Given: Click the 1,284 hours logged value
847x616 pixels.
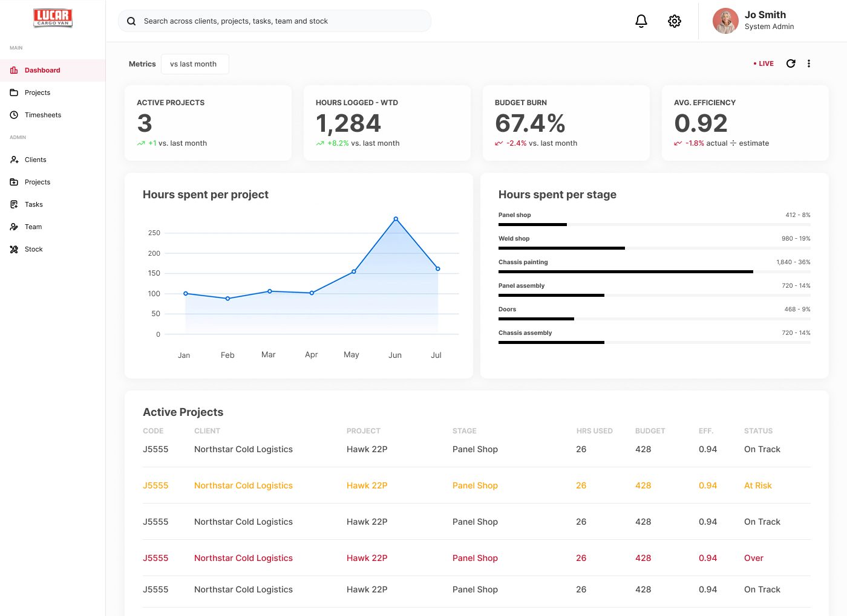Looking at the screenshot, I should coord(348,123).
